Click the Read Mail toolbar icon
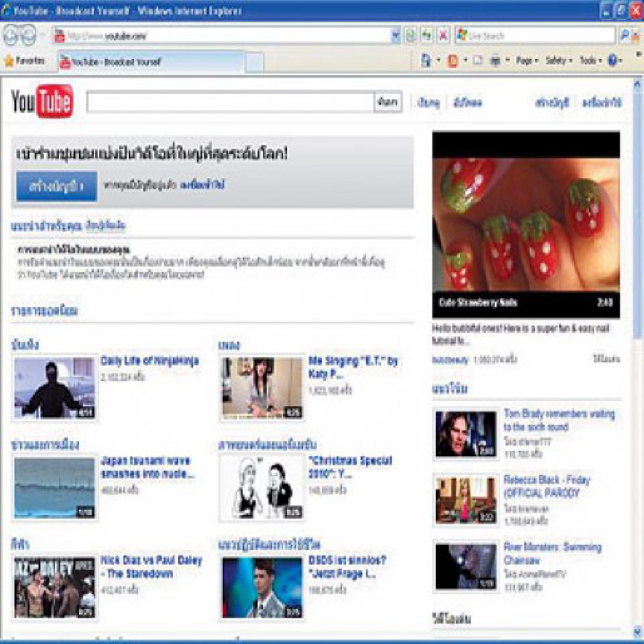644x644 pixels. click(x=478, y=61)
